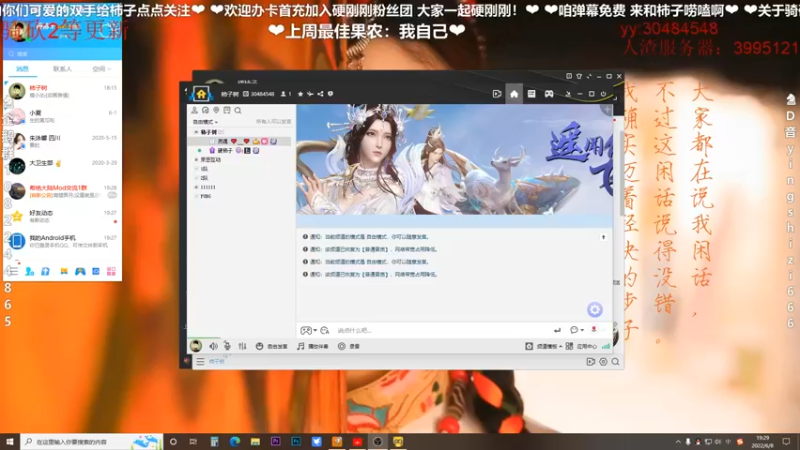This screenshot has width=800, height=450.
Task: Open the channel template dropdown
Action: 544,346
